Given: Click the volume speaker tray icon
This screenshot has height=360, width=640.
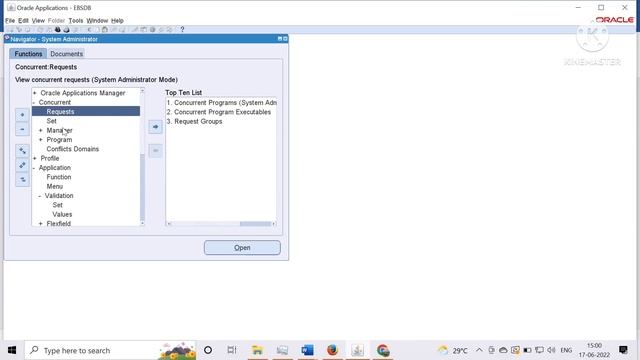Looking at the screenshot, I should (551, 350).
